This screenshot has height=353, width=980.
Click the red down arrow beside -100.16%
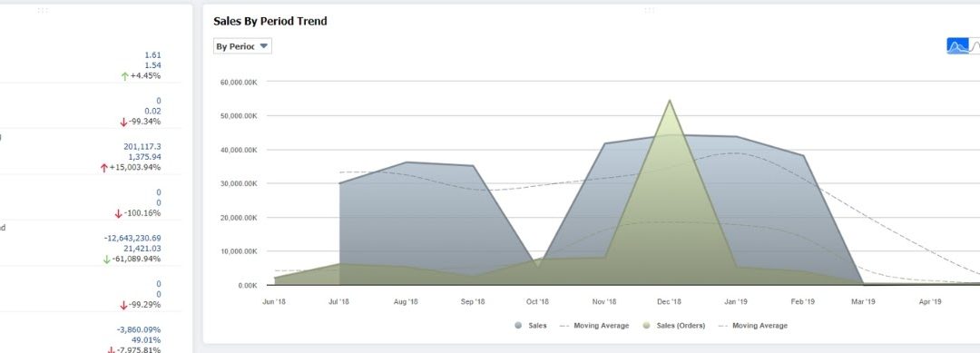click(119, 213)
